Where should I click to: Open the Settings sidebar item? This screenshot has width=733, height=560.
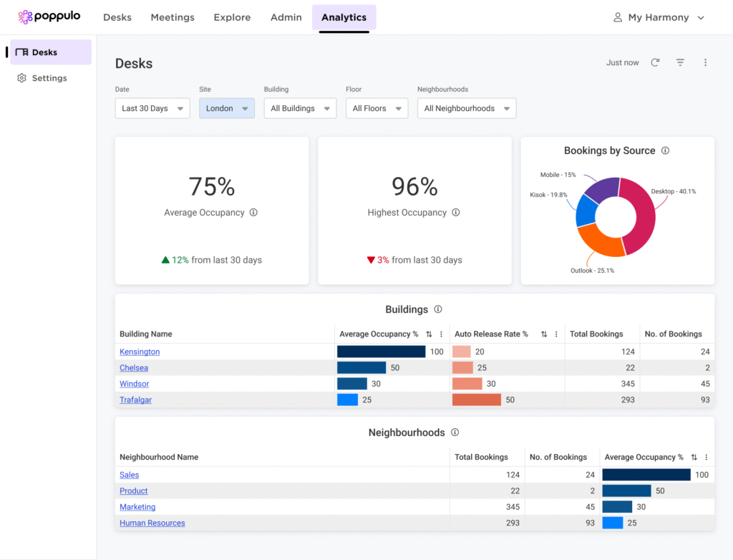pyautogui.click(x=49, y=78)
